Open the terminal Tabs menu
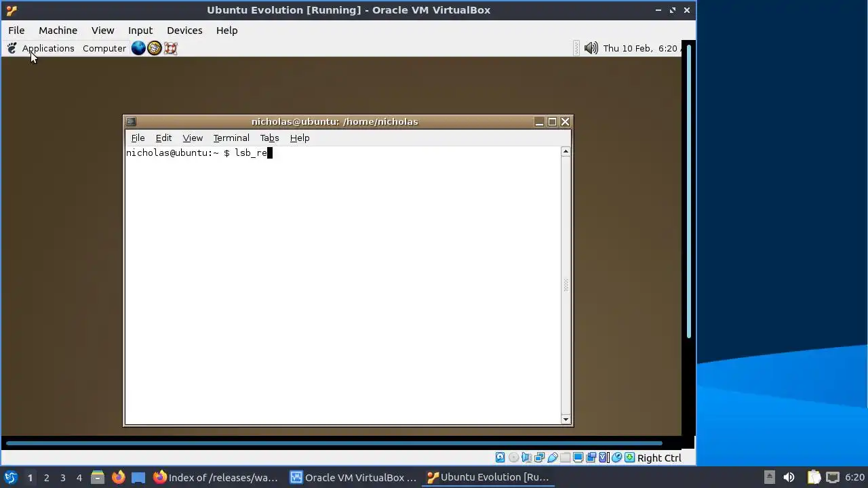Screen dimensions: 868x488 [x=269, y=138]
